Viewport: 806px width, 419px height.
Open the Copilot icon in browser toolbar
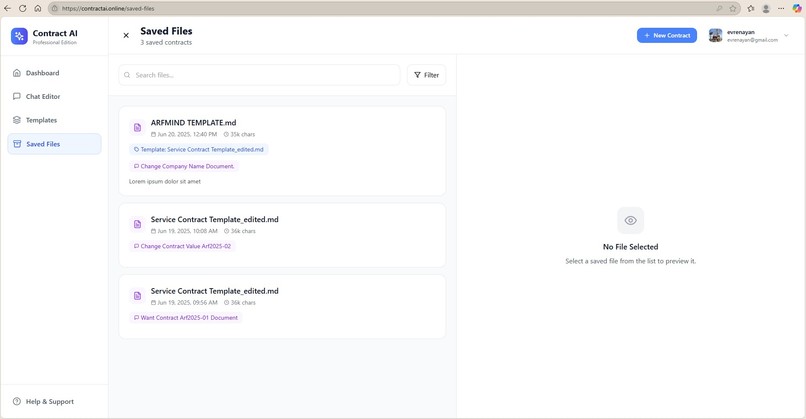pos(797,8)
